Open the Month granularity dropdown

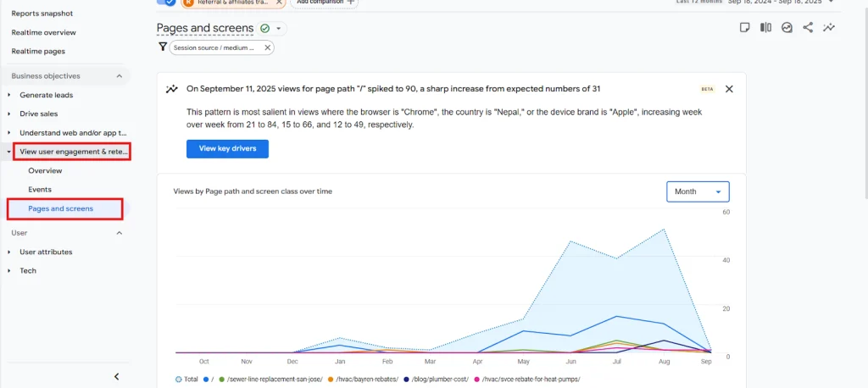pos(698,191)
